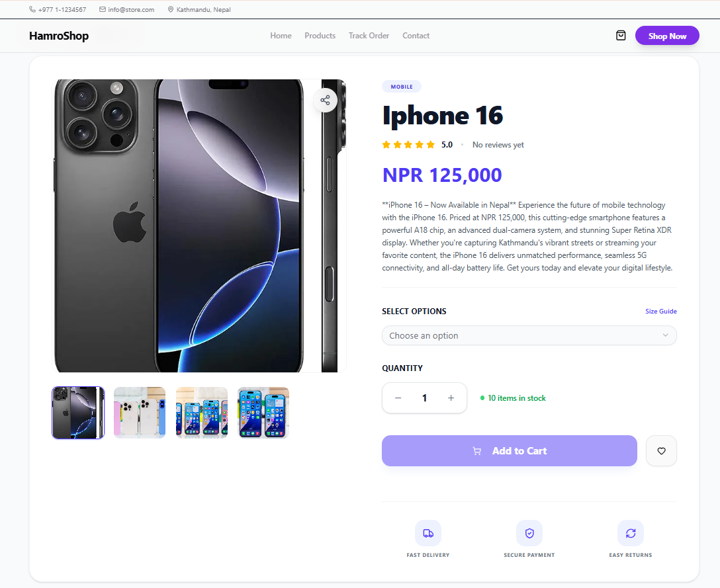Add product to wishlist with heart icon
This screenshot has height=588, width=720.
coord(661,451)
